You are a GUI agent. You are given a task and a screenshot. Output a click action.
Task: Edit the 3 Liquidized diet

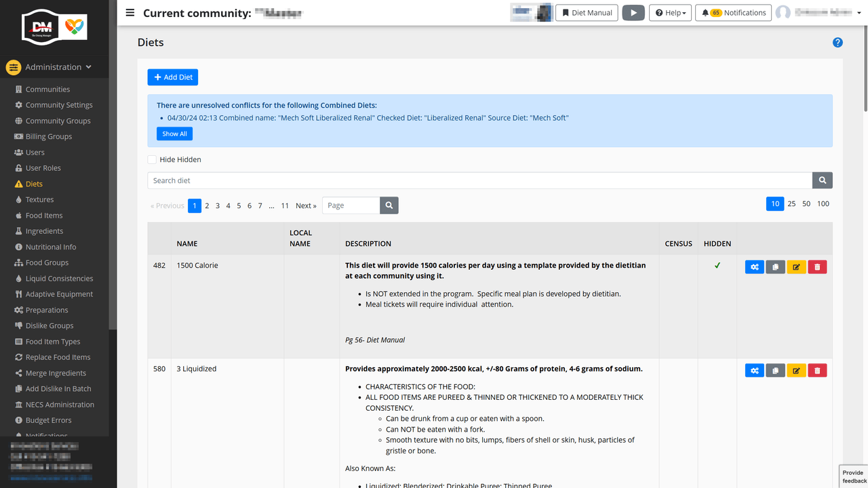(796, 371)
